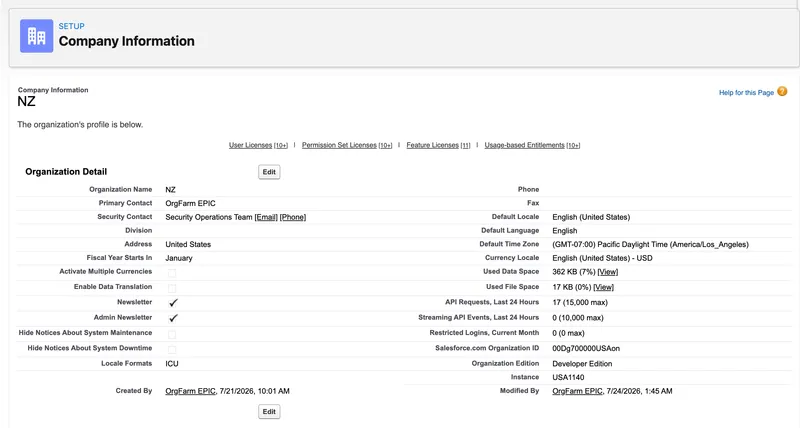Screen dimensions: 800x428
Task: Toggle Hide Notices About System Maintenance checkbox
Action: click(172, 335)
